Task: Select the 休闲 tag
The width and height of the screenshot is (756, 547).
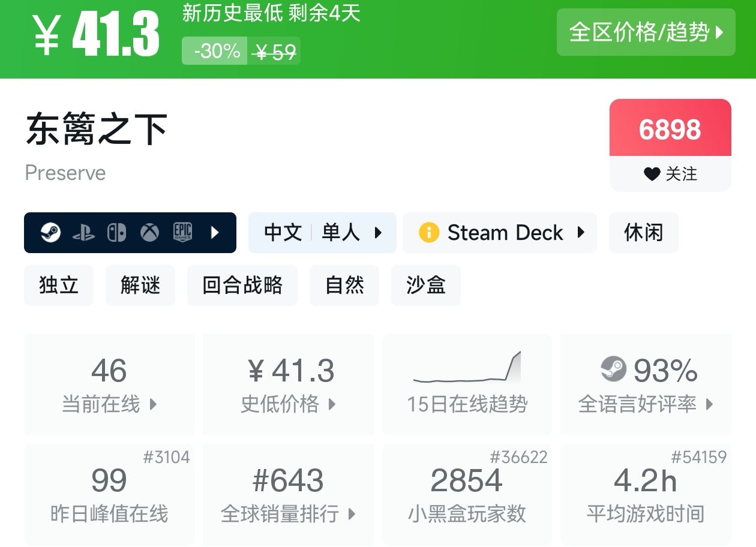Action: tap(643, 233)
